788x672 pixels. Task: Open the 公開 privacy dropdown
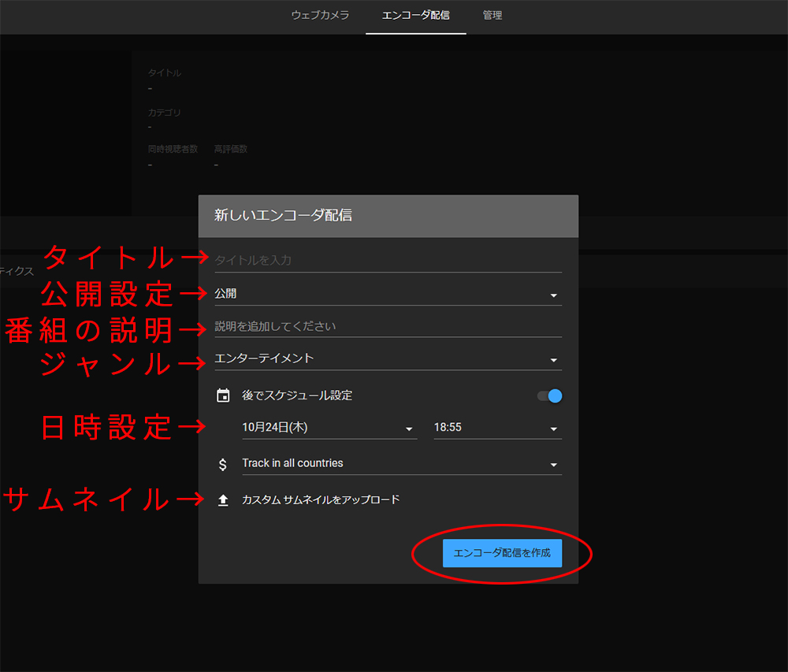pos(388,294)
